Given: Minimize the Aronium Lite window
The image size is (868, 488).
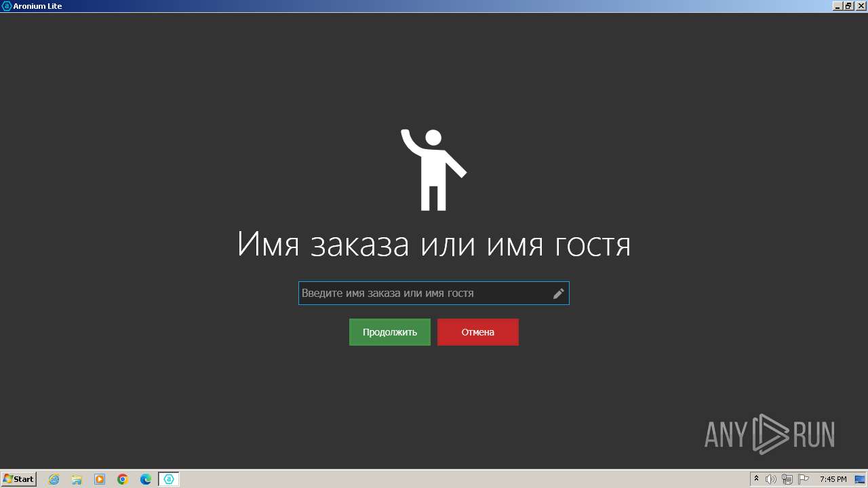Looking at the screenshot, I should (837, 6).
